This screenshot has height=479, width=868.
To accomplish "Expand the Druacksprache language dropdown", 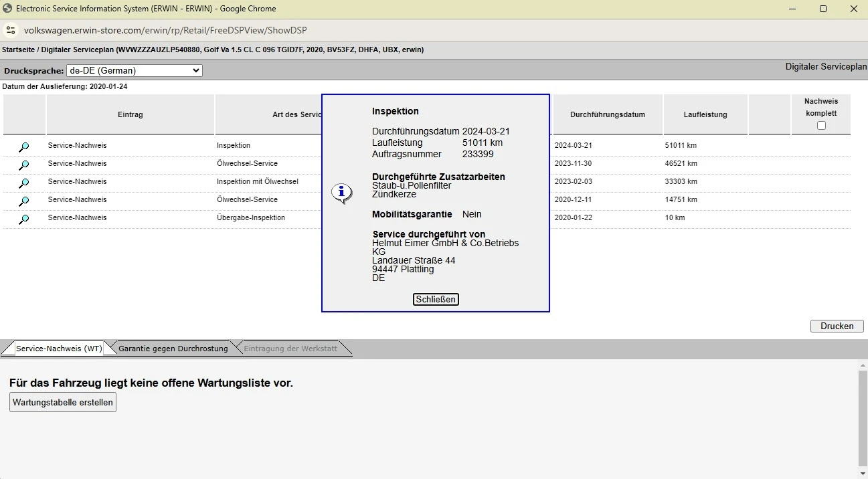I will (x=134, y=70).
